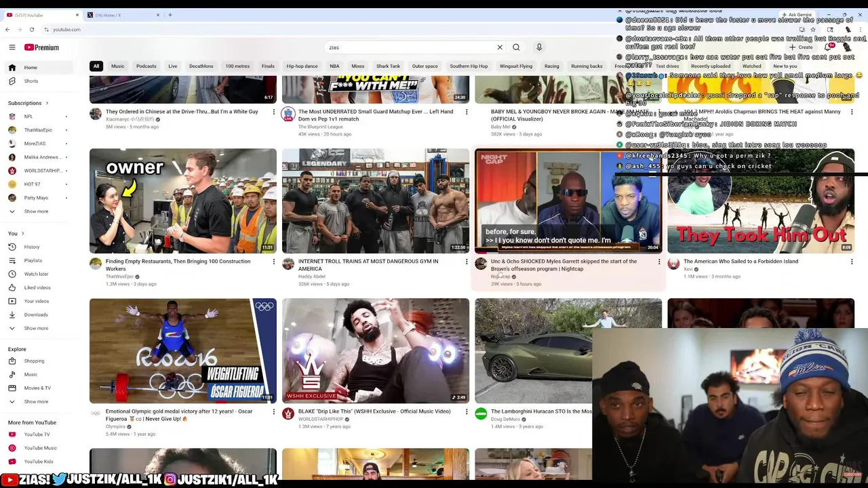The width and height of the screenshot is (868, 488).
Task: Play Lamborghini Huracan STO video thumbnail
Action: click(x=533, y=350)
